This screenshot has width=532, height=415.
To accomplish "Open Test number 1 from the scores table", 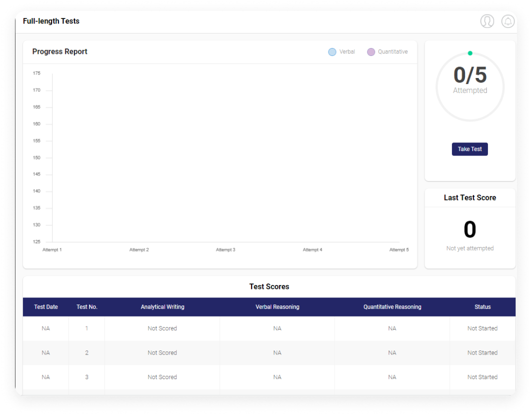I will 86,328.
